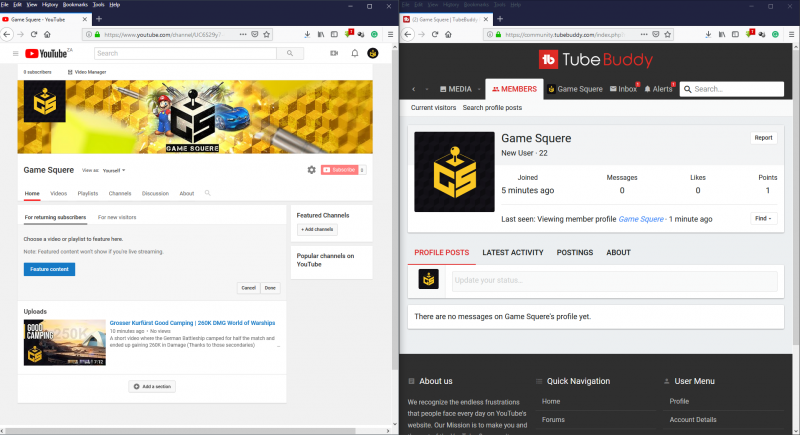Select the Playlists channel tab

[x=88, y=193]
